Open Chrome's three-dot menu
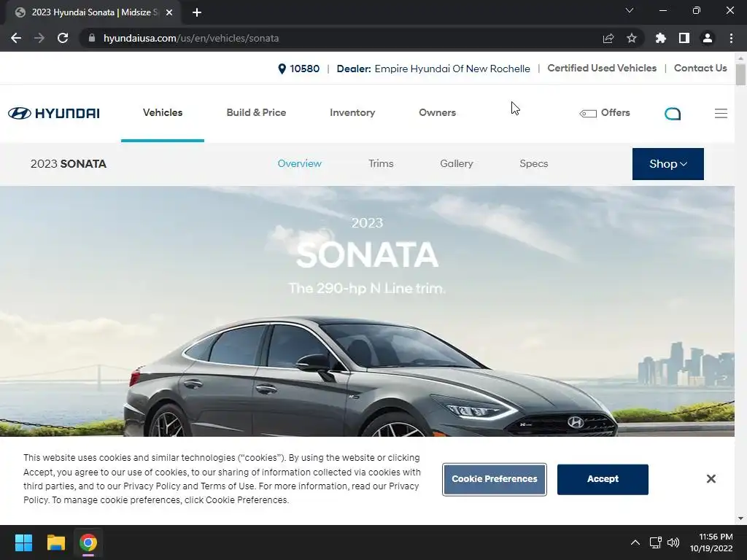The image size is (747, 560). (x=731, y=38)
